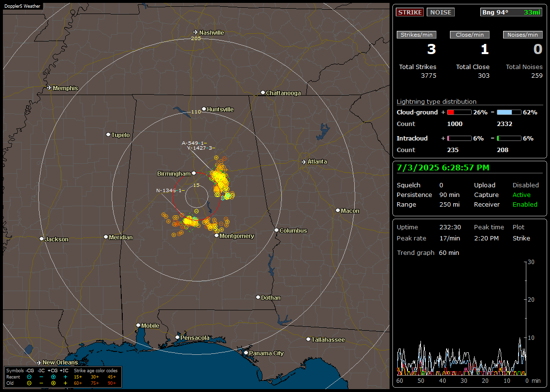Click the Total Close value 303

(x=483, y=76)
